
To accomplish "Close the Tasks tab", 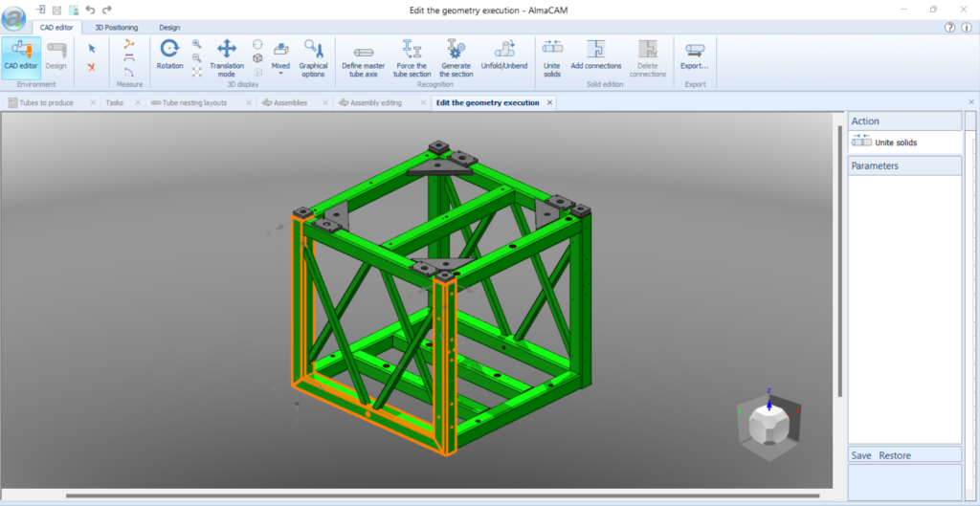I will click(138, 102).
